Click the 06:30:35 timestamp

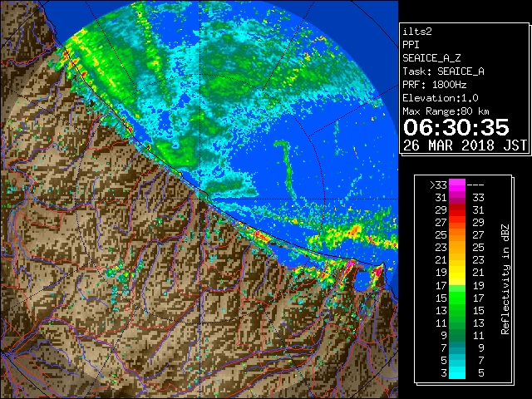[x=456, y=127]
